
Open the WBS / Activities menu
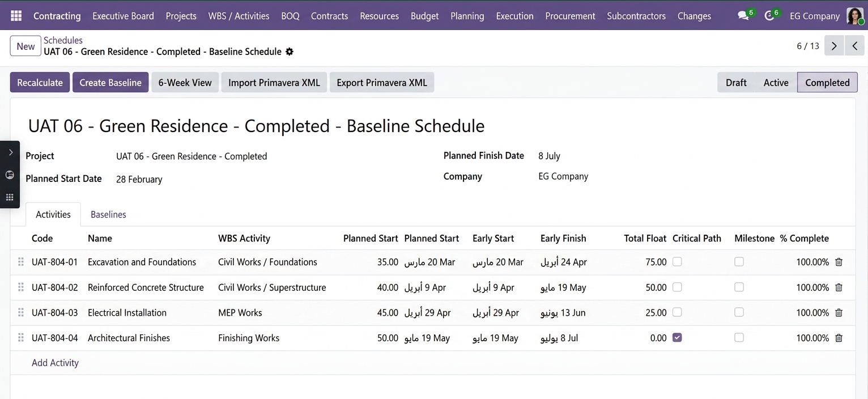coord(239,16)
